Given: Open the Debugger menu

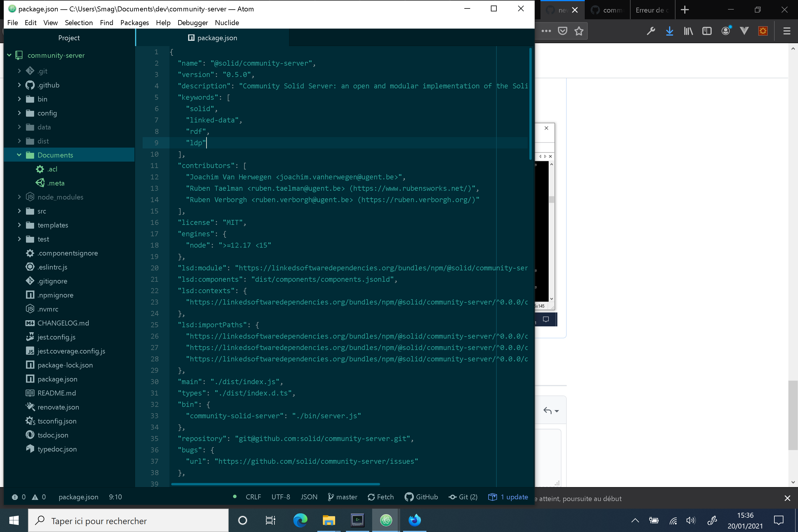Looking at the screenshot, I should (x=192, y=23).
